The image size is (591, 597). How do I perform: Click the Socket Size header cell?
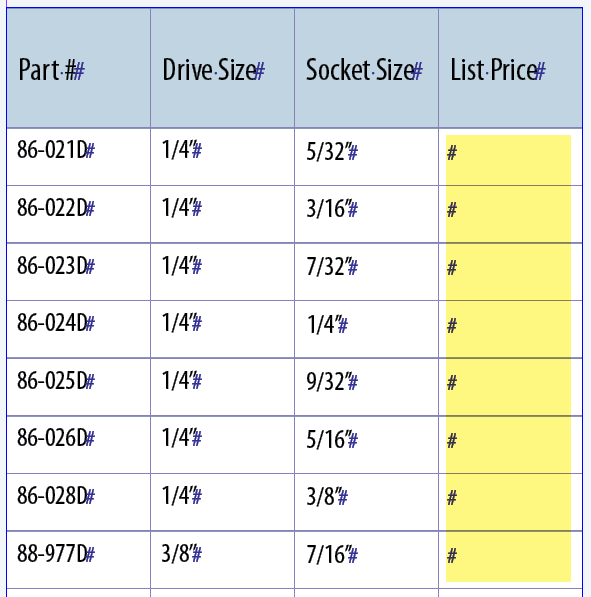coord(366,68)
